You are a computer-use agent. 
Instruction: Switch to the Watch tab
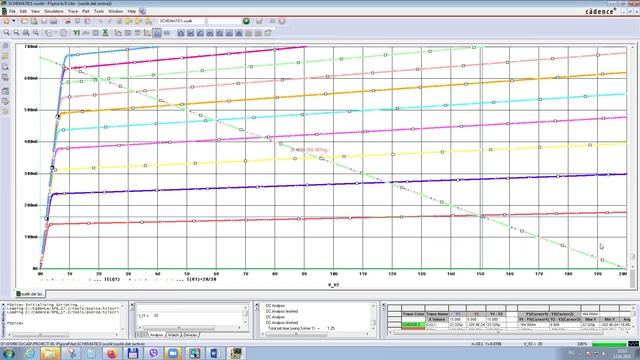(173, 335)
